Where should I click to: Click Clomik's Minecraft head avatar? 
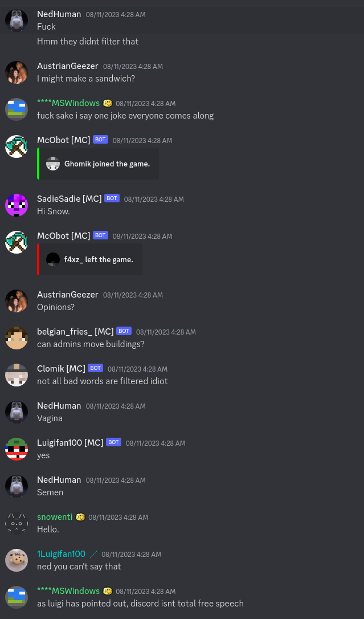tap(17, 375)
